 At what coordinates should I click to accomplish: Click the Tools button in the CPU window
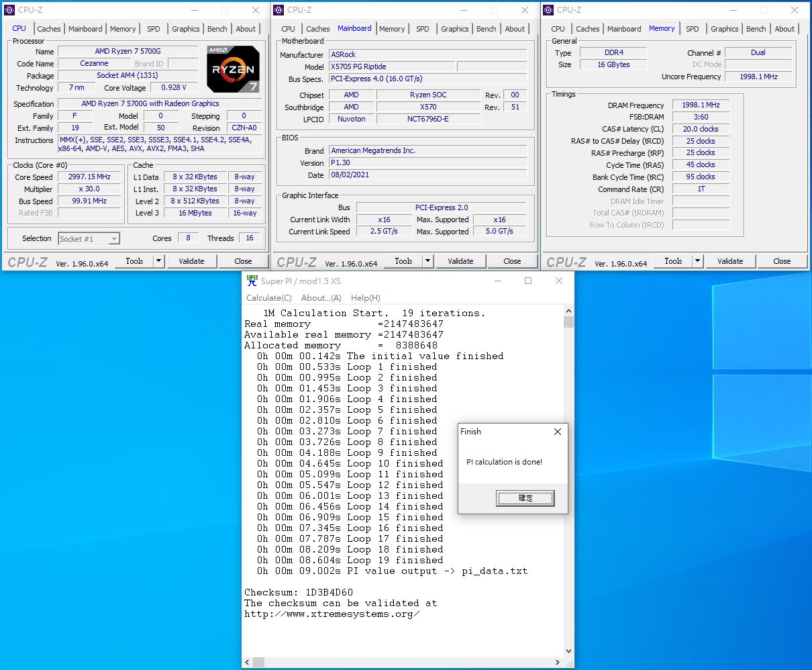point(135,261)
